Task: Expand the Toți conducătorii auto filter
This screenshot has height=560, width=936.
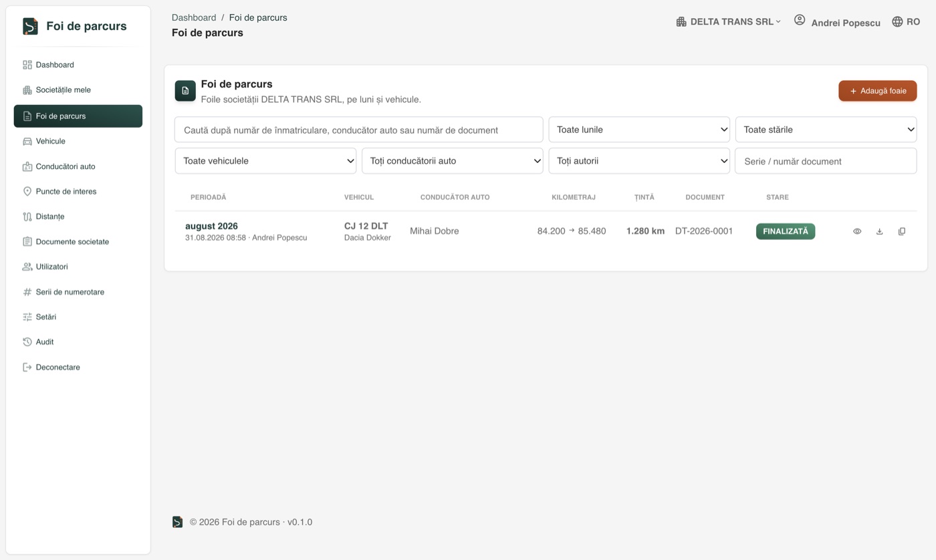Action: (453, 161)
